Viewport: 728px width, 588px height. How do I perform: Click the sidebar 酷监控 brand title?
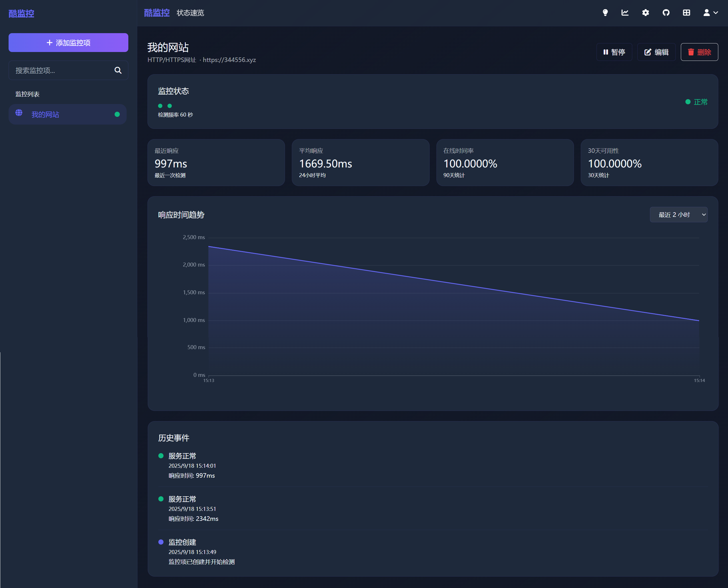21,13
